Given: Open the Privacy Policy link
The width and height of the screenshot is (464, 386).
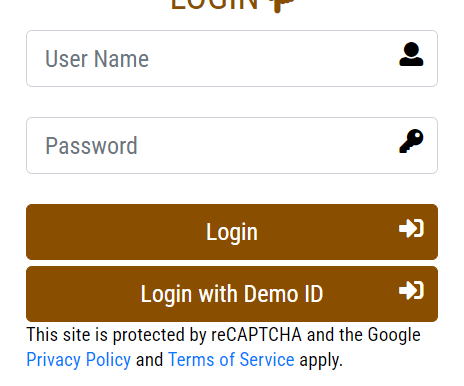Looking at the screenshot, I should point(79,360).
